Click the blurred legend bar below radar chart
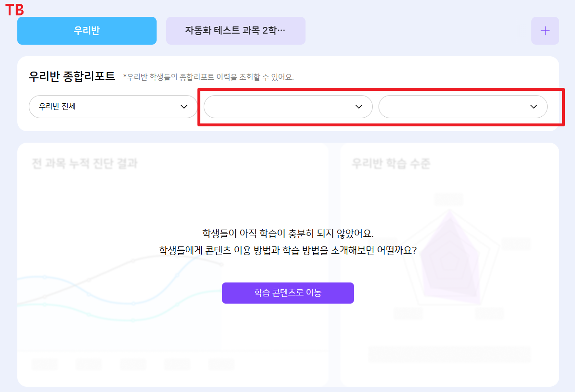Viewport: 575px width, 392px height. (x=450, y=355)
